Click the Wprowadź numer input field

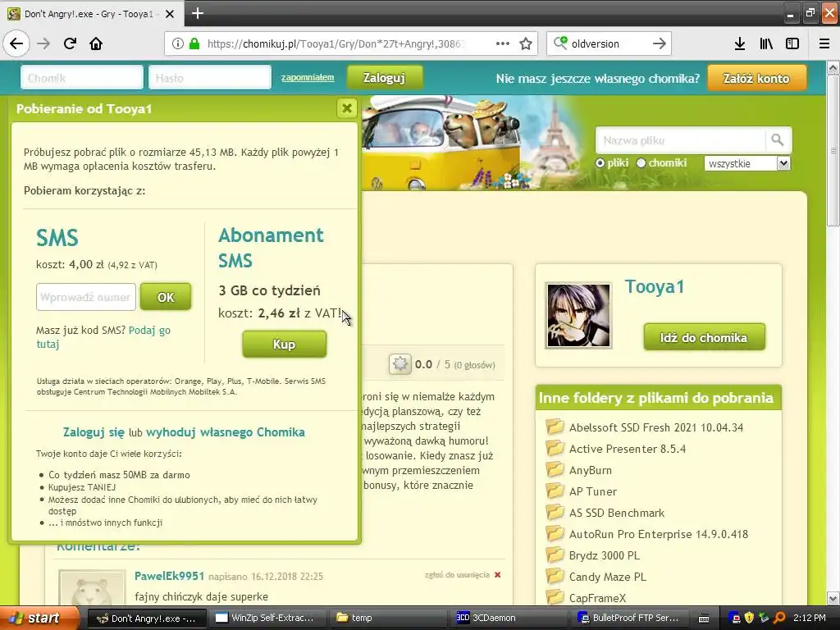85,297
